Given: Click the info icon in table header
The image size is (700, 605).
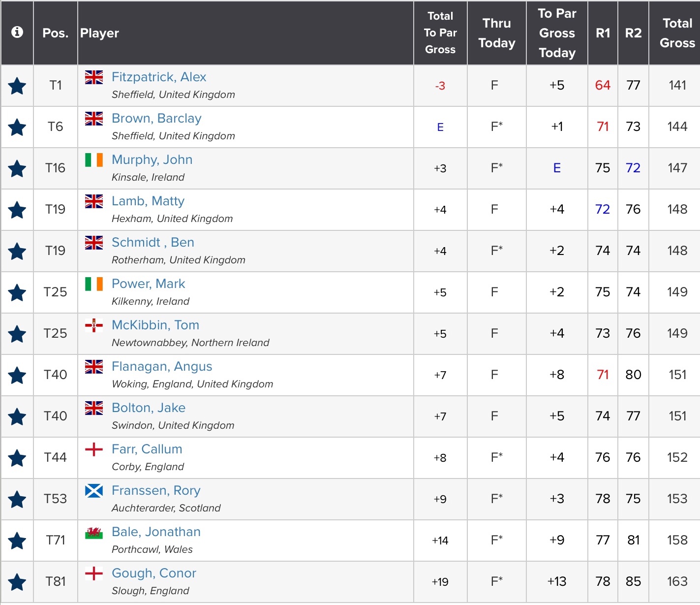Looking at the screenshot, I should point(17,32).
